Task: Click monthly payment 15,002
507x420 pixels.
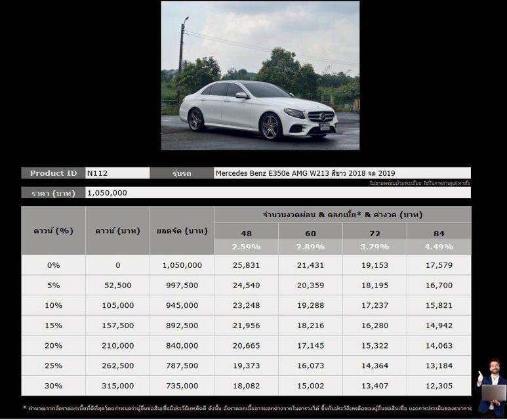Action: point(310,386)
